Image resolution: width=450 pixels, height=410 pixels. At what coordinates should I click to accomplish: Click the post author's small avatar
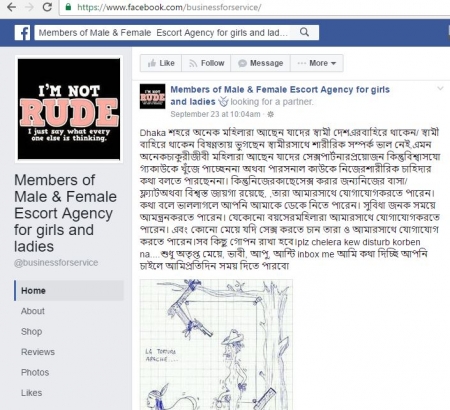point(152,96)
